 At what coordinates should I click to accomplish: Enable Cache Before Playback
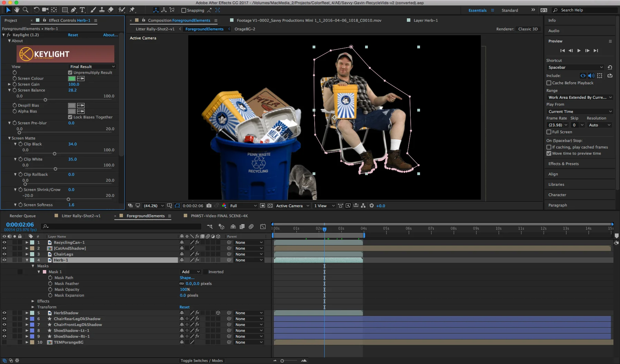click(x=549, y=83)
